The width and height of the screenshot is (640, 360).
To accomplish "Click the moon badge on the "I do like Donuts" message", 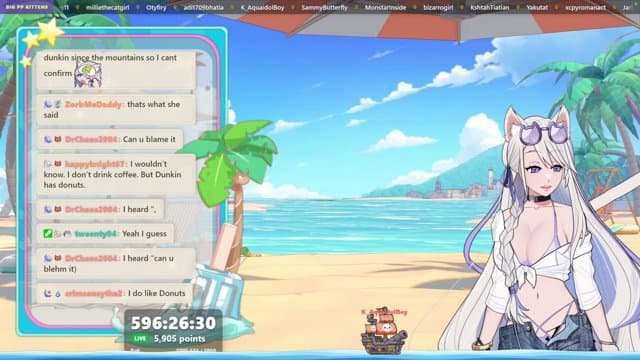I will 48,293.
